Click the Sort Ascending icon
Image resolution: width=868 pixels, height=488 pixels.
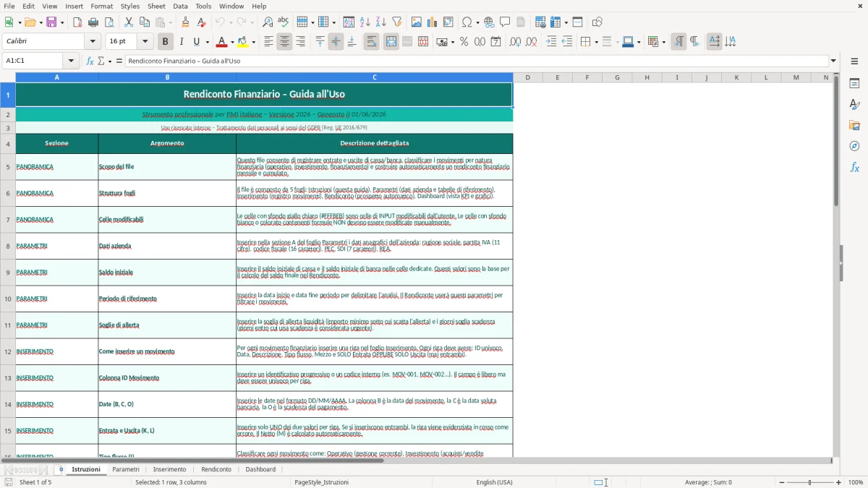pyautogui.click(x=365, y=22)
